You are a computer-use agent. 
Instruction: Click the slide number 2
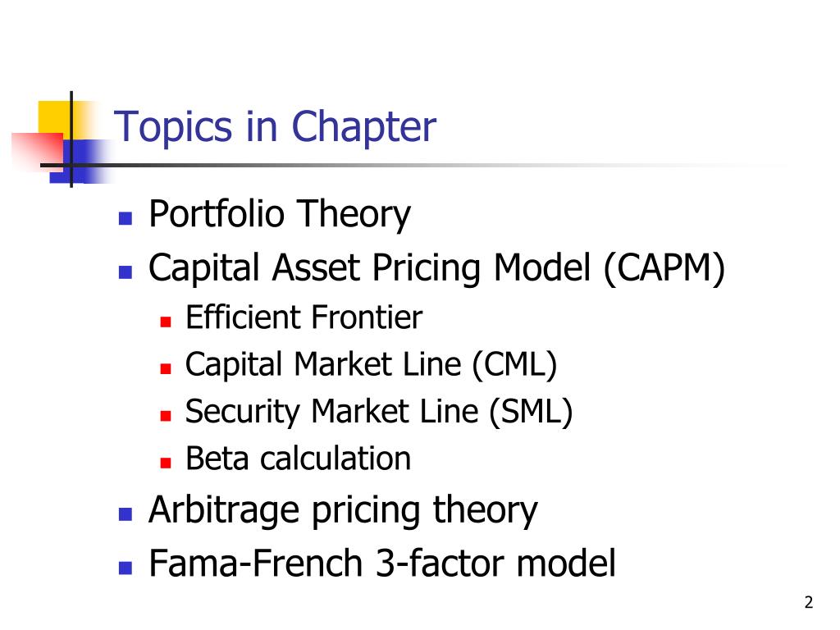[x=808, y=602]
